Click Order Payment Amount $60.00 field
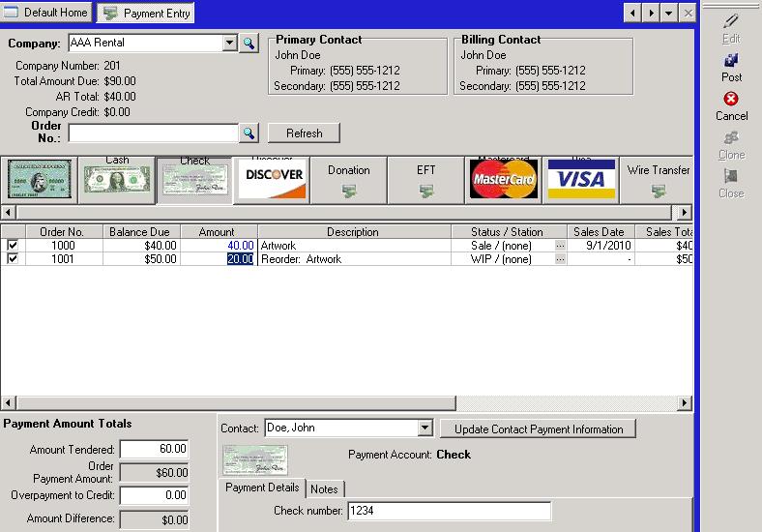The image size is (762, 532). [x=155, y=472]
